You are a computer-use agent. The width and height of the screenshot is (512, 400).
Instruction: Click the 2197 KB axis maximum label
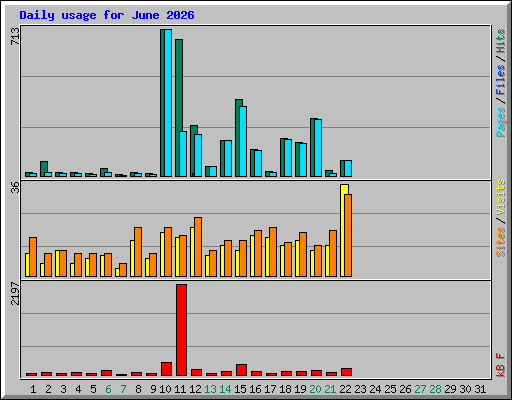(x=15, y=293)
